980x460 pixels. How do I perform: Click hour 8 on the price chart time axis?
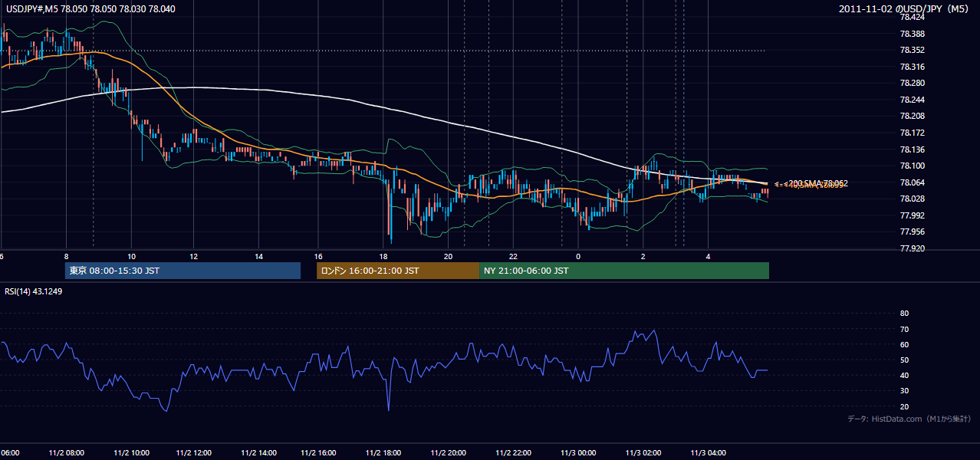click(66, 256)
